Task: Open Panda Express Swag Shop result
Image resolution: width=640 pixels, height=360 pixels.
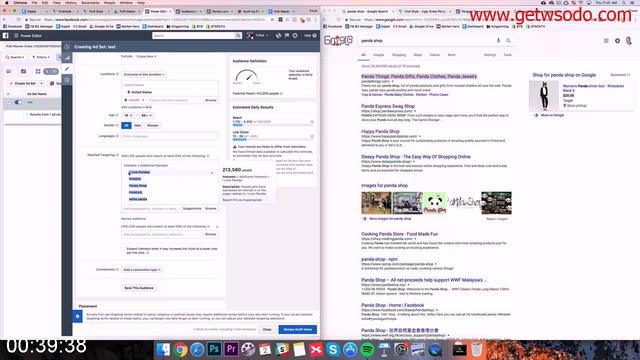Action: pyautogui.click(x=388, y=106)
